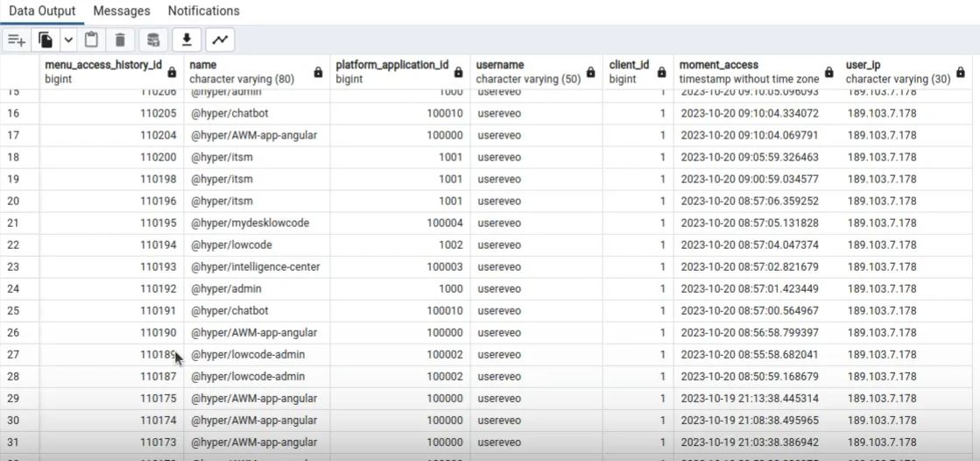The image size is (980, 461).
Task: Click the Copy toolbar icon
Action: click(x=46, y=40)
